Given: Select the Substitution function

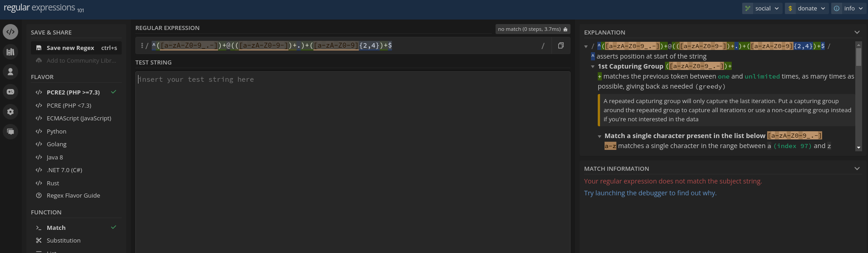Looking at the screenshot, I should (63, 240).
